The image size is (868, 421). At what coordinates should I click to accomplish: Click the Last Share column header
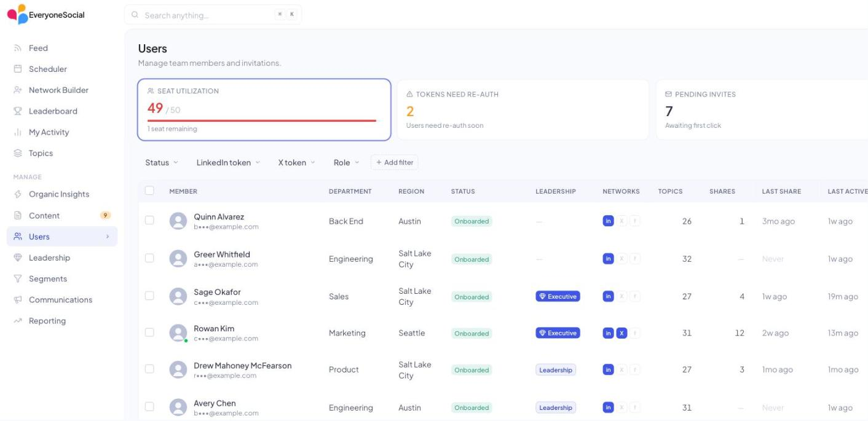tap(781, 191)
